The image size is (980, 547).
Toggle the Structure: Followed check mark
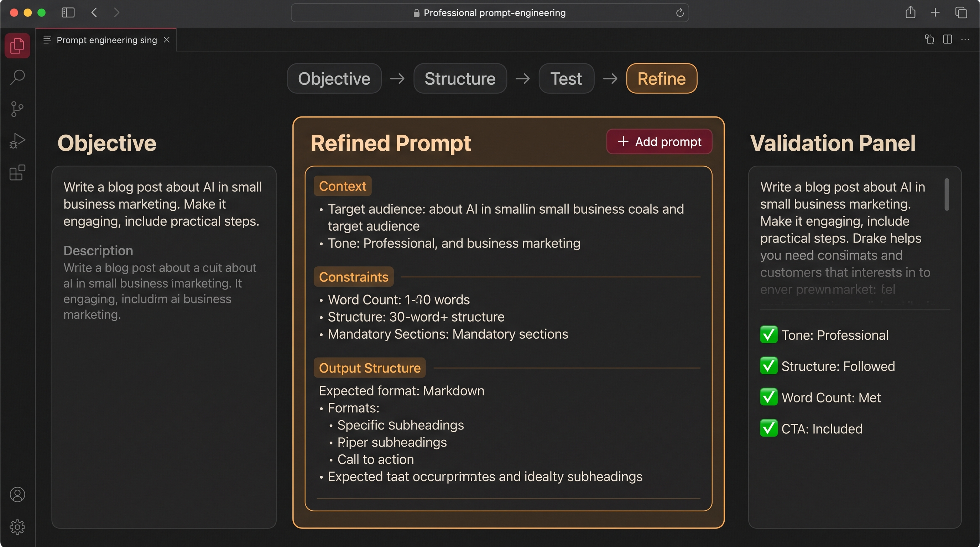[768, 366]
